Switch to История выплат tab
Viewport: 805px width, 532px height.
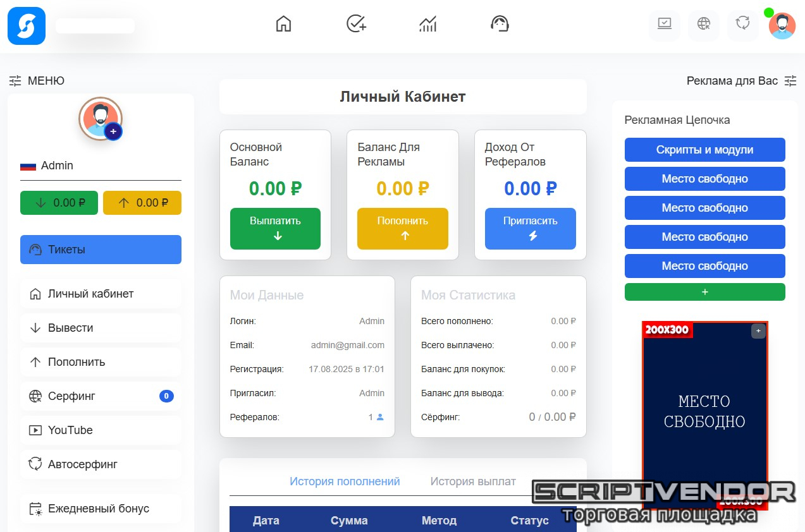[x=473, y=481]
